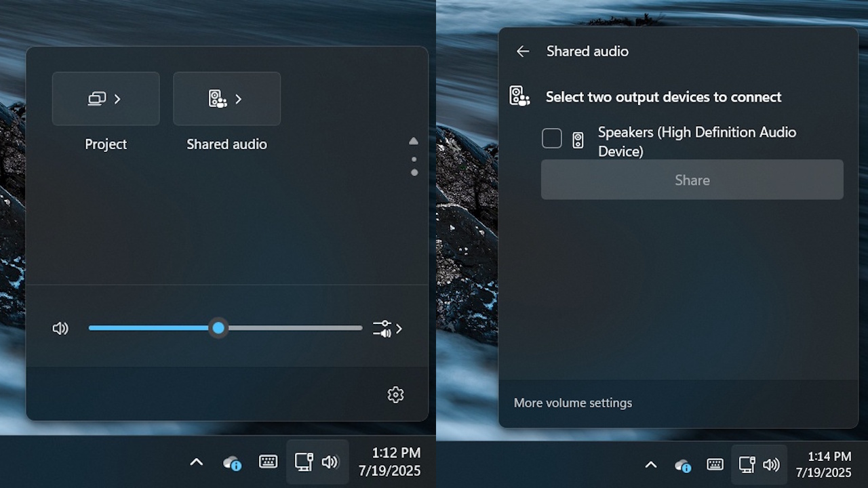Open the Project quick setting tile
The height and width of the screenshot is (488, 868).
(x=105, y=98)
